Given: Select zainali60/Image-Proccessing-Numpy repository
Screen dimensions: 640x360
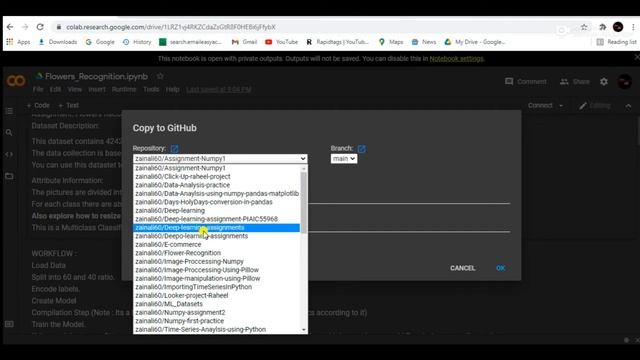Looking at the screenshot, I should click(x=216, y=262).
